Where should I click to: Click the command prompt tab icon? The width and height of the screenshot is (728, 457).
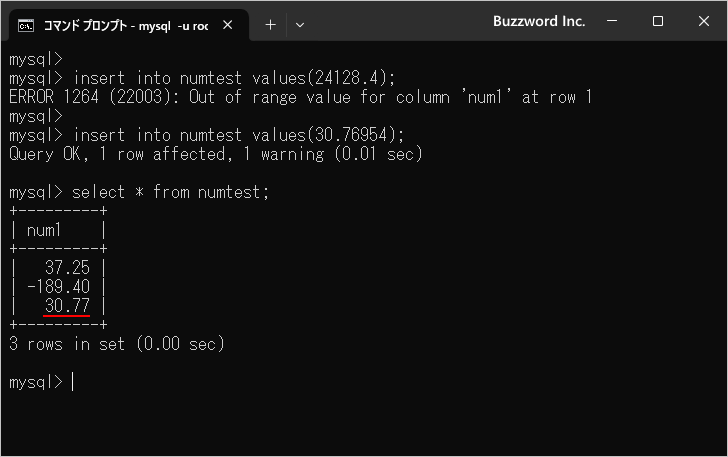(26, 26)
